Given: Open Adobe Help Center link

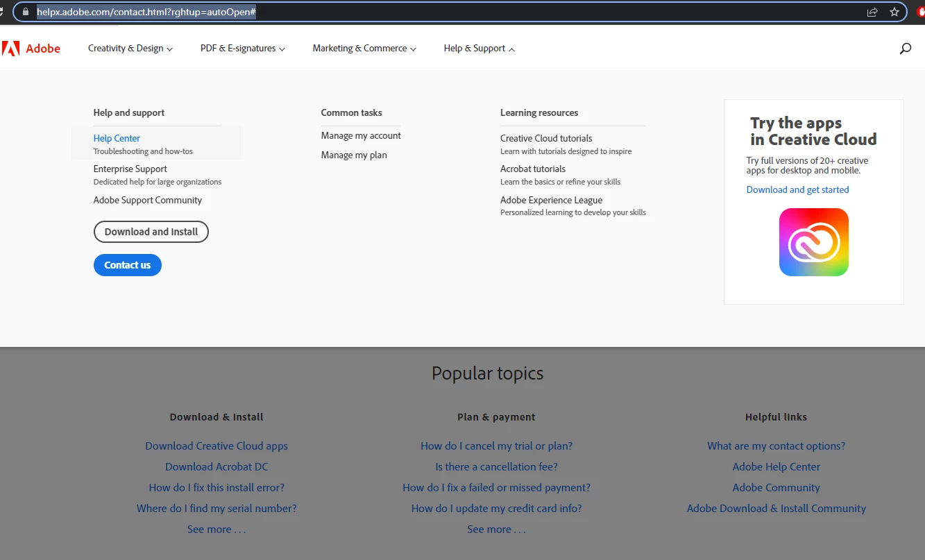Looking at the screenshot, I should 777,467.
